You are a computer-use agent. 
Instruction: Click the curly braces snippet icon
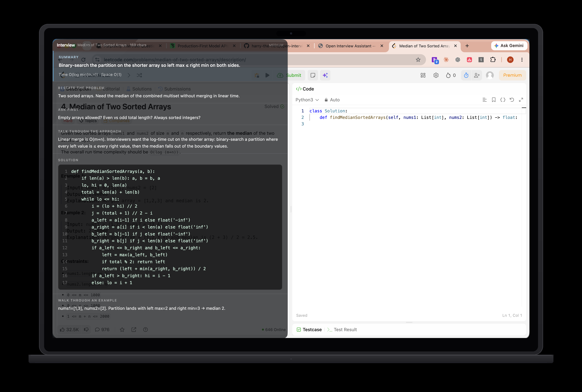coord(503,100)
